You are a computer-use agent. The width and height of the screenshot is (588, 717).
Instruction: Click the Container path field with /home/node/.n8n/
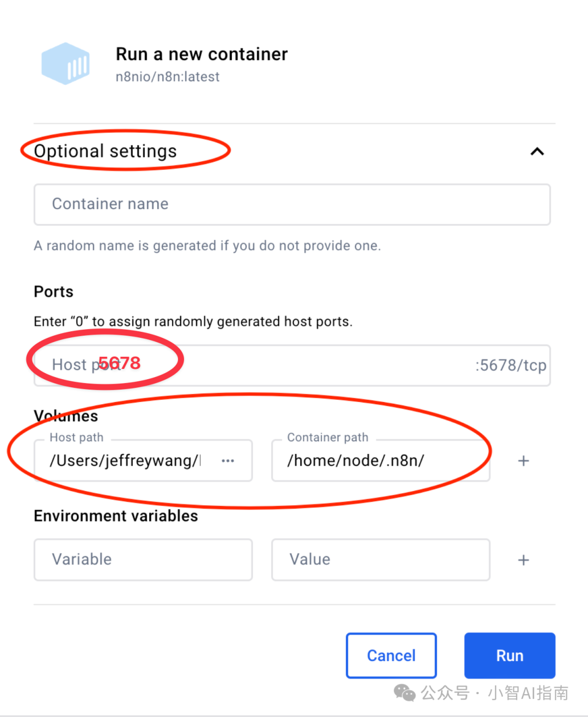tap(381, 460)
